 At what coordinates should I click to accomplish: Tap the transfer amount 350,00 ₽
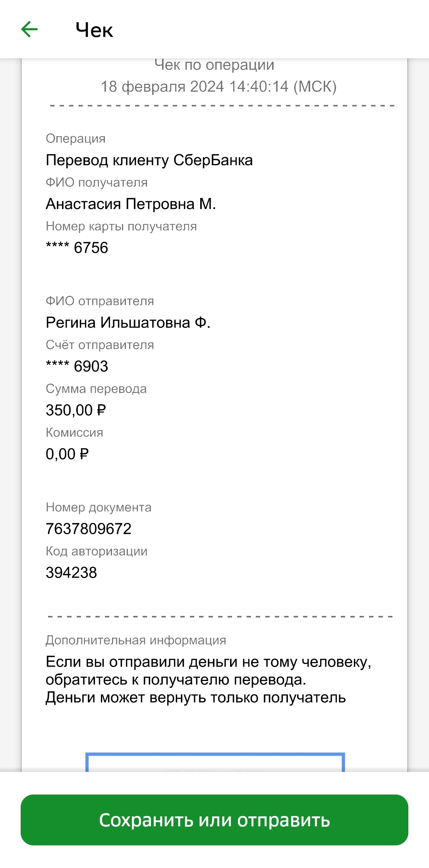(x=76, y=410)
